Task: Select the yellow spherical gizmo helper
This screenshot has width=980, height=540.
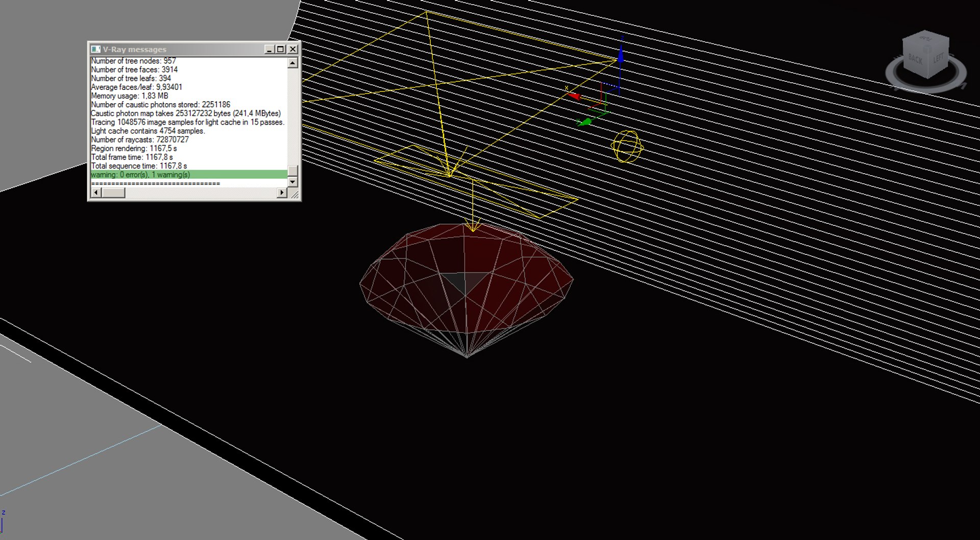Action: pos(627,147)
